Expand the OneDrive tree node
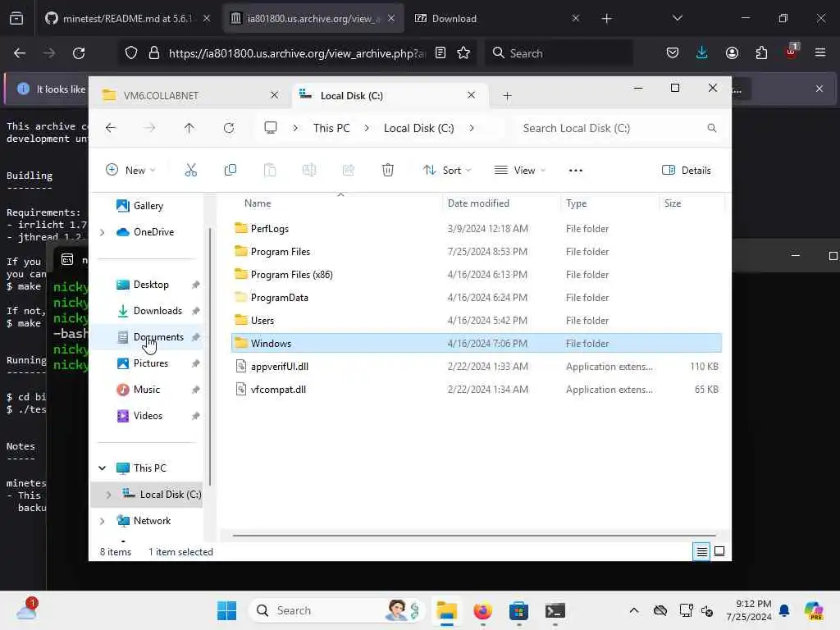 (103, 232)
